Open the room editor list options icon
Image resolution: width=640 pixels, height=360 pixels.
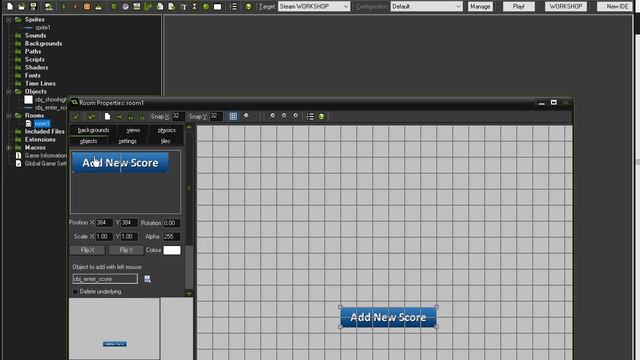(310, 117)
